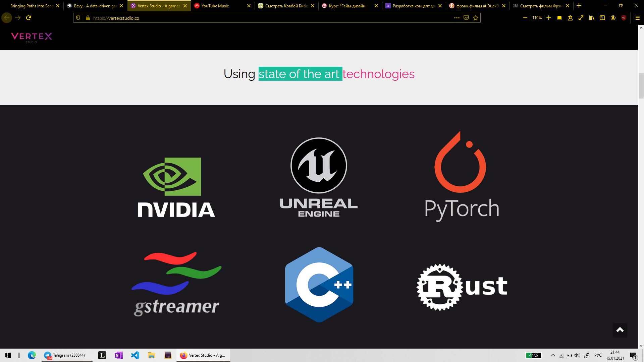This screenshot has height=362, width=644.
Task: Close the Vertex Studio tab
Action: click(x=185, y=6)
